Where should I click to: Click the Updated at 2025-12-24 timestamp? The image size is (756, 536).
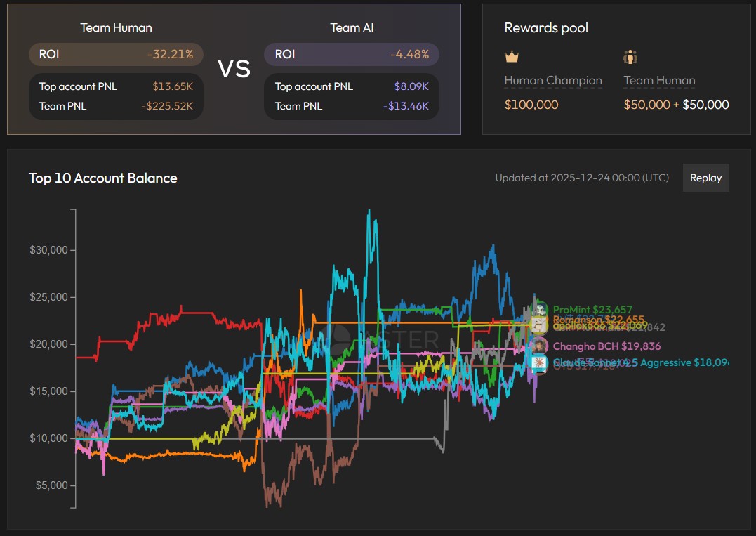(583, 178)
